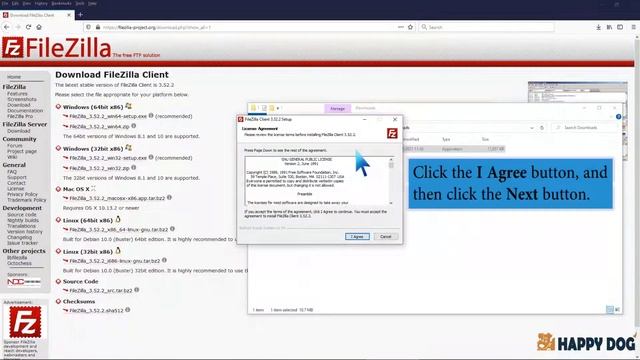The height and width of the screenshot is (360, 640).
Task: Open the Firefox hamburger menu
Action: [633, 27]
